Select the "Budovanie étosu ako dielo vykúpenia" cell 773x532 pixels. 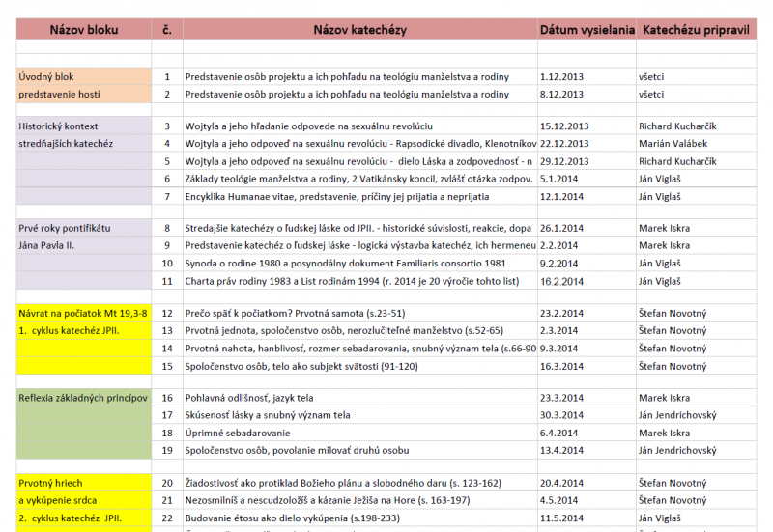click(359, 518)
